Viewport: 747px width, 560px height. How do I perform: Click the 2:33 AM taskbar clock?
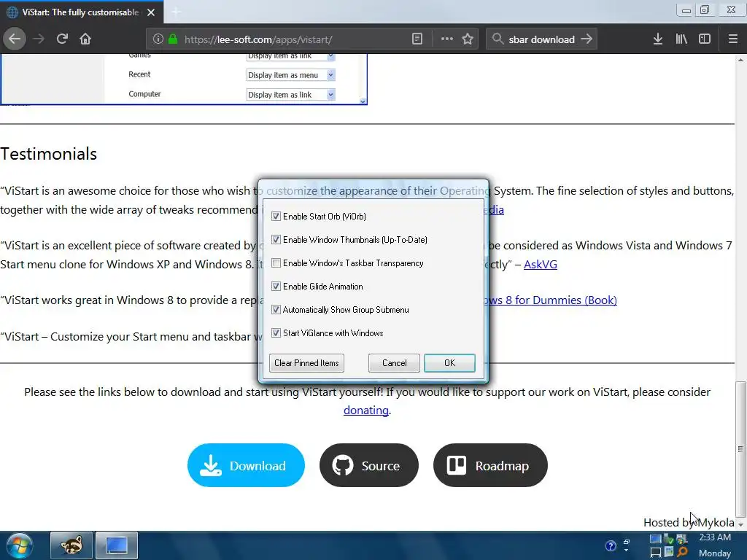(715, 537)
